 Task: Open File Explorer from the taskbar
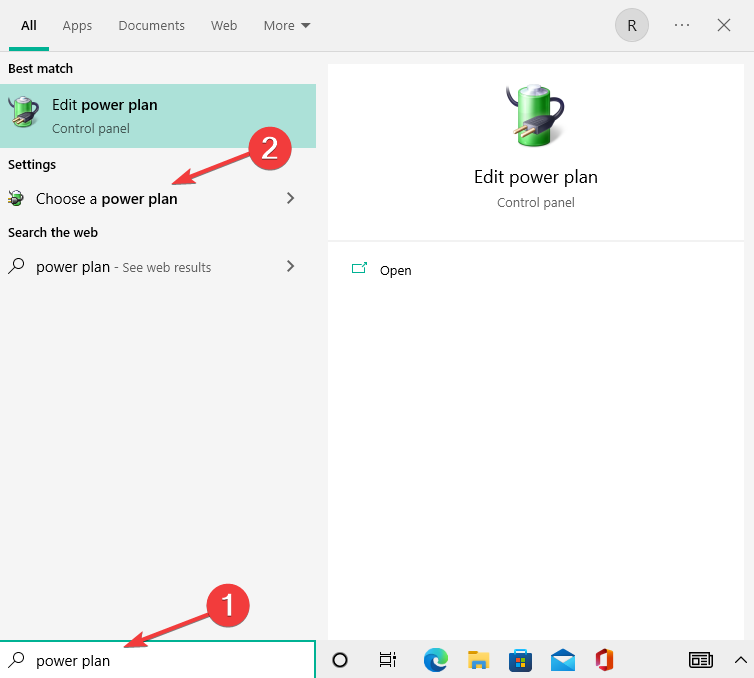click(478, 660)
